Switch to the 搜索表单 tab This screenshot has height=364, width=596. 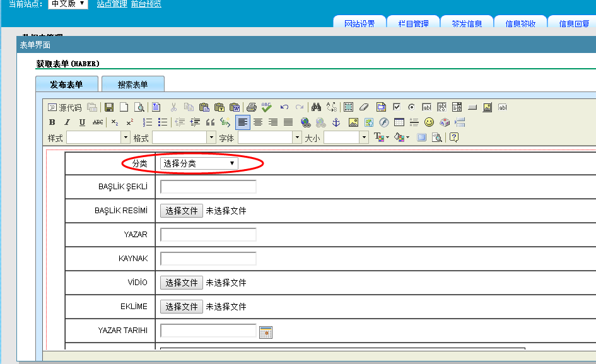click(132, 85)
